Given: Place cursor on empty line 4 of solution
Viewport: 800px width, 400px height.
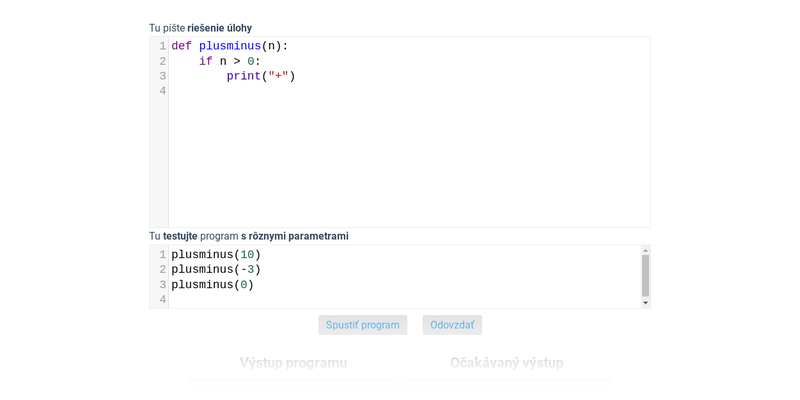Looking at the screenshot, I should point(409,91).
